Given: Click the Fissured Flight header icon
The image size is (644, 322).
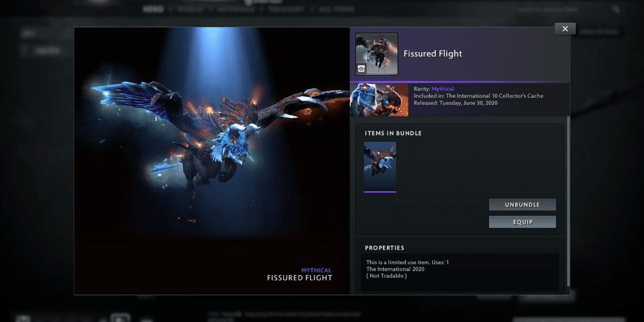Looking at the screenshot, I should point(376,54).
